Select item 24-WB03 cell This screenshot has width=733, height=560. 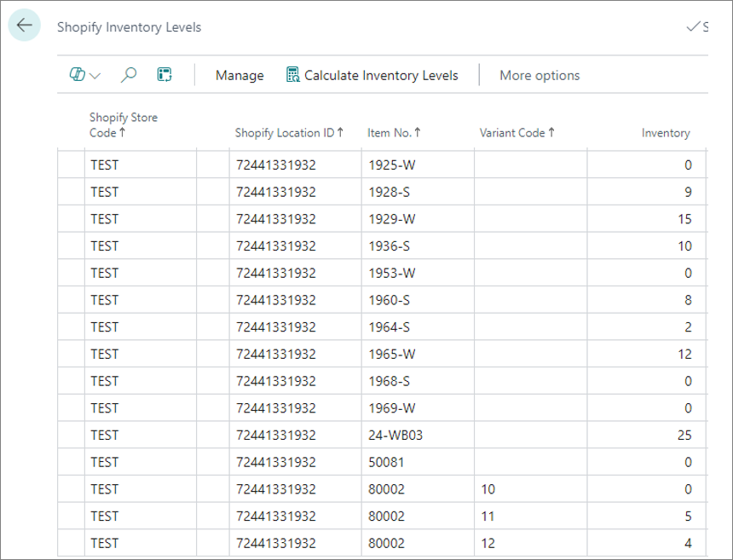point(418,436)
